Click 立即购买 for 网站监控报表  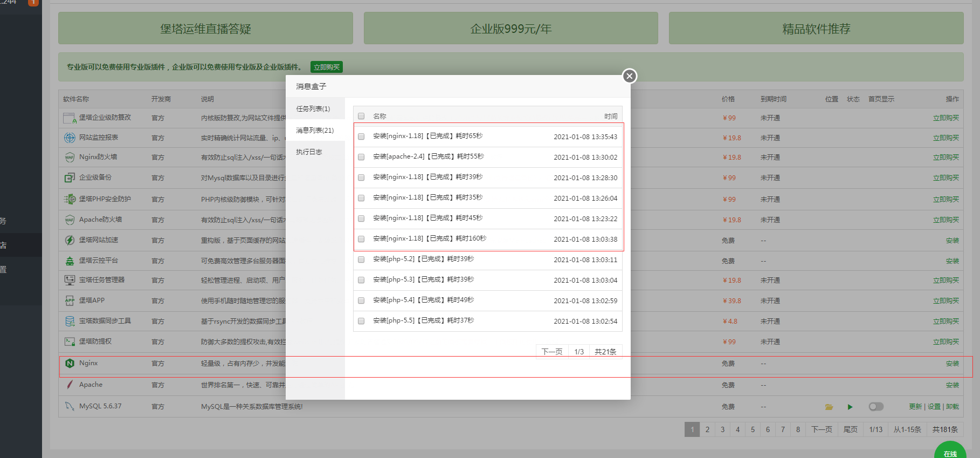tap(946, 138)
